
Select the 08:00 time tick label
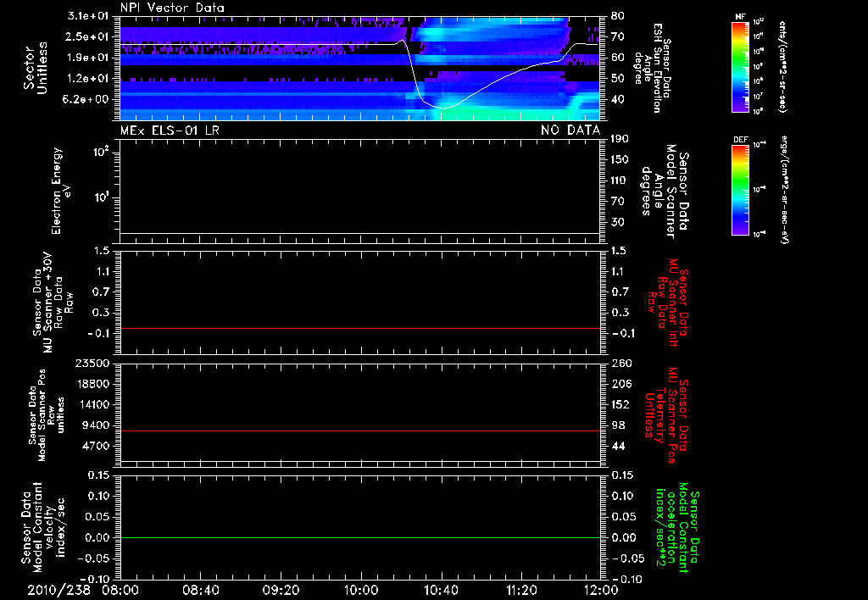tap(120, 590)
